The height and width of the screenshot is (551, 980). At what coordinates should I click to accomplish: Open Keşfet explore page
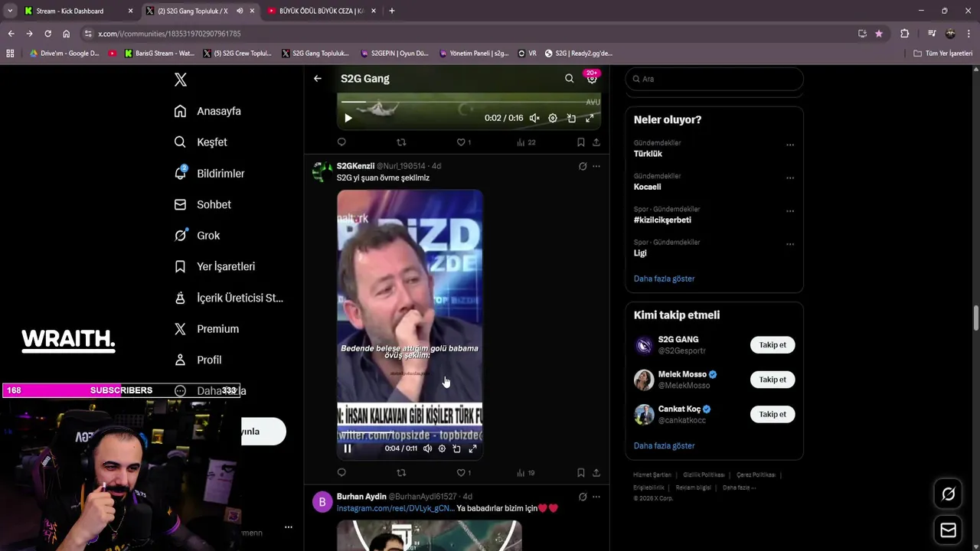(x=201, y=142)
